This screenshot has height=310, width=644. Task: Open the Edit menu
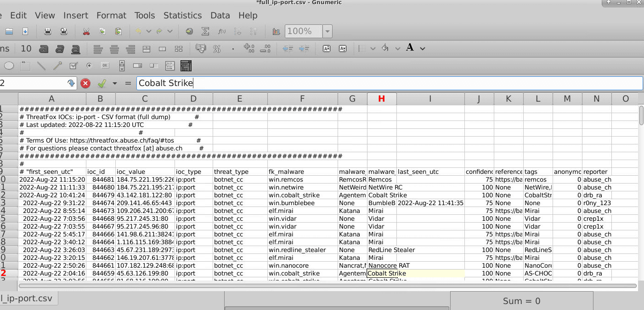(18, 15)
